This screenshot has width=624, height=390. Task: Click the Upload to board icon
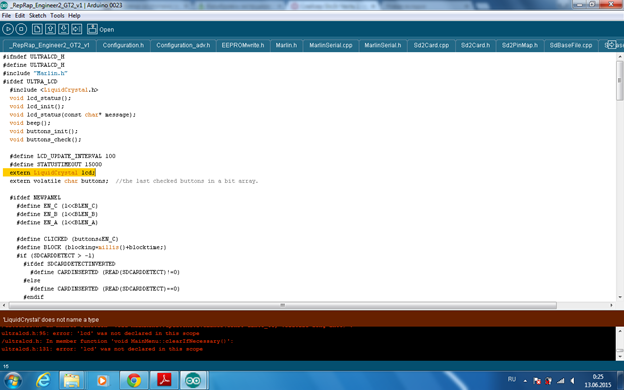click(x=76, y=29)
